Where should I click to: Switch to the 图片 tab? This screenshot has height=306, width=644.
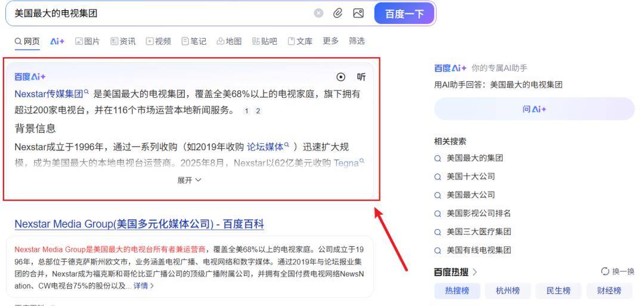87,41
